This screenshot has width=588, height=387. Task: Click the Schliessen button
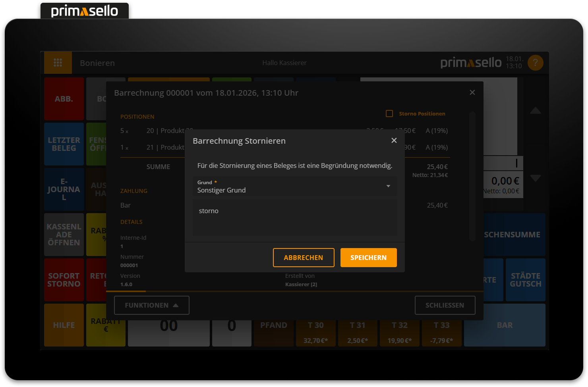(x=445, y=305)
